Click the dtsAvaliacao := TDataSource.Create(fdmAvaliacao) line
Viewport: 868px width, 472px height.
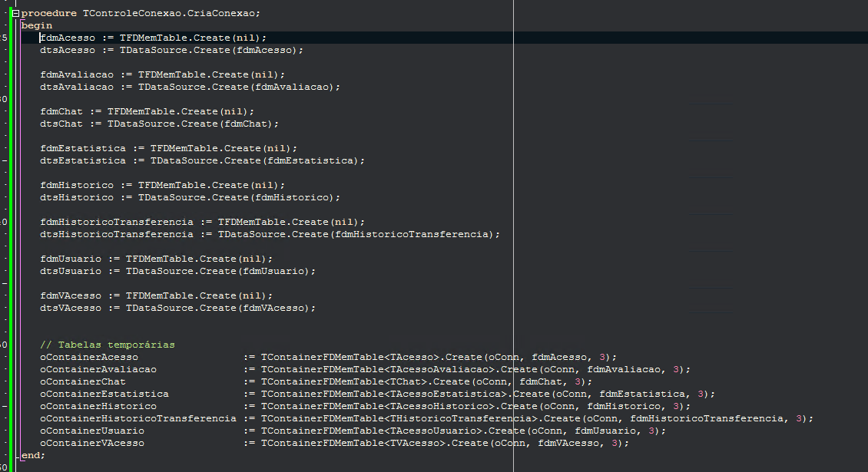pos(190,87)
